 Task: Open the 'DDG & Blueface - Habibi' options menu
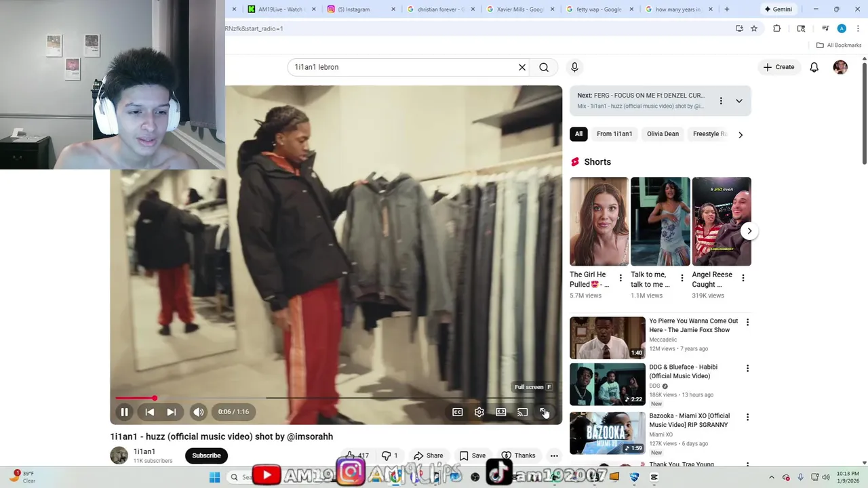(x=747, y=369)
